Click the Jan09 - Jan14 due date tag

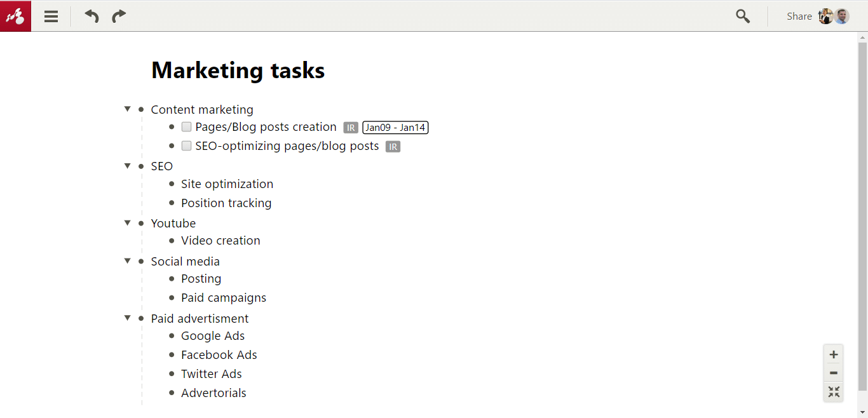(395, 128)
